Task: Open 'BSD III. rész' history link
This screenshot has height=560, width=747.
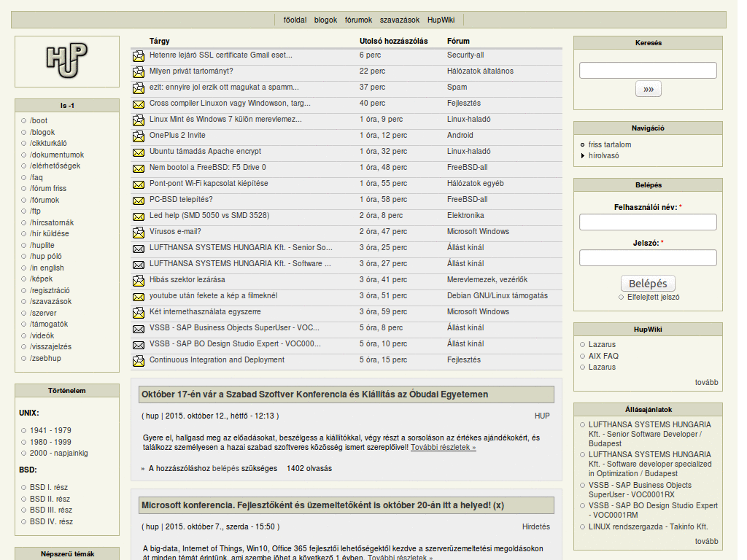Action: pyautogui.click(x=51, y=510)
